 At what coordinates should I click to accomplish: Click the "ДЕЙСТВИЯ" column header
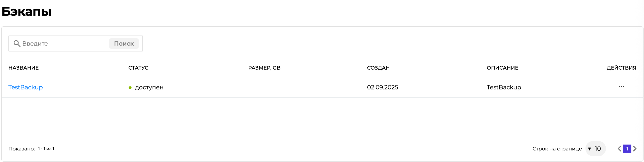point(621,68)
